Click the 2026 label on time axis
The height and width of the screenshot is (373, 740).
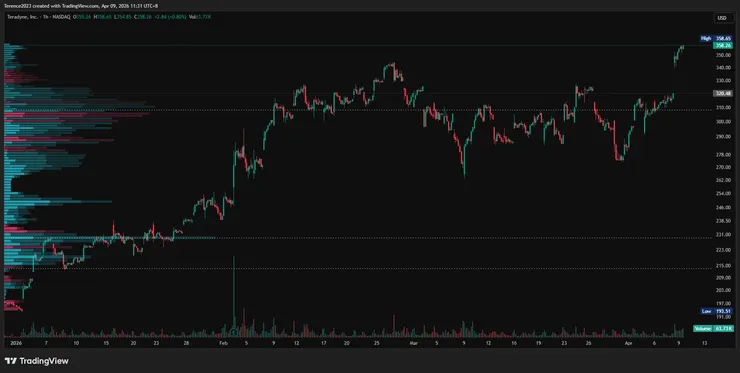coord(16,343)
